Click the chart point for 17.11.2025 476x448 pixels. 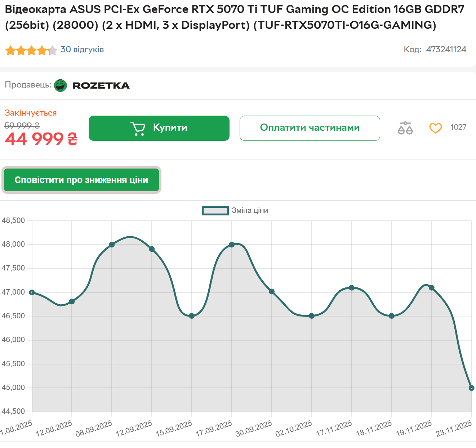tap(352, 287)
